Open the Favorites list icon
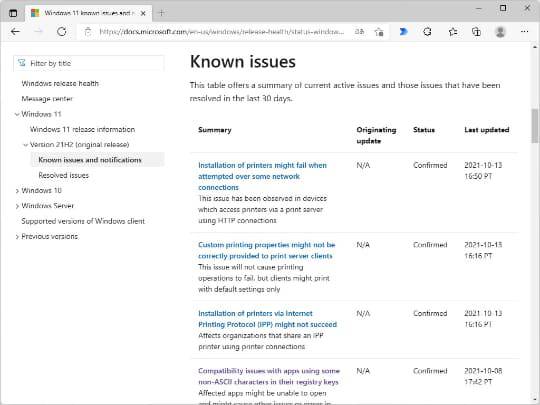Screen dimensions: 540x405 click(x=453, y=32)
